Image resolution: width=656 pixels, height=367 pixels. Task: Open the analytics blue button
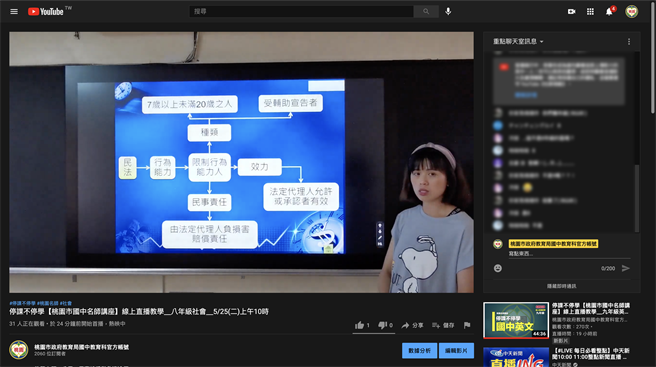419,351
